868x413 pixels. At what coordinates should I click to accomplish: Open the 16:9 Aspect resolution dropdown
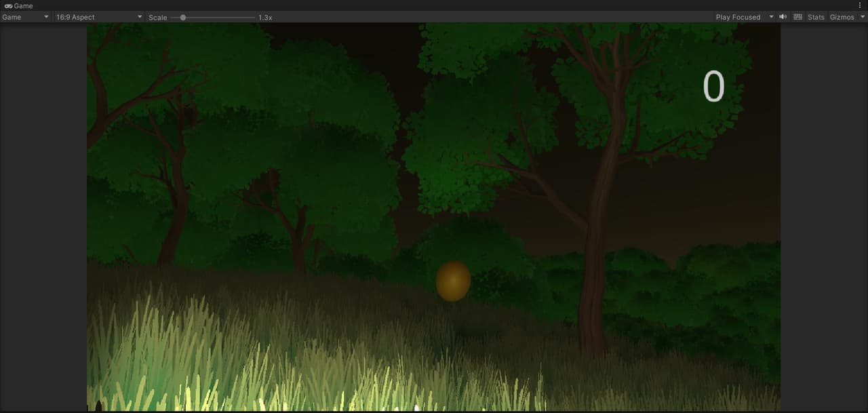click(x=100, y=17)
